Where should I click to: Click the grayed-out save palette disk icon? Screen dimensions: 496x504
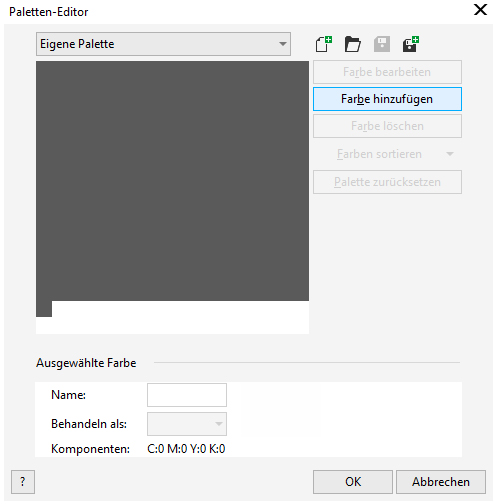click(382, 44)
